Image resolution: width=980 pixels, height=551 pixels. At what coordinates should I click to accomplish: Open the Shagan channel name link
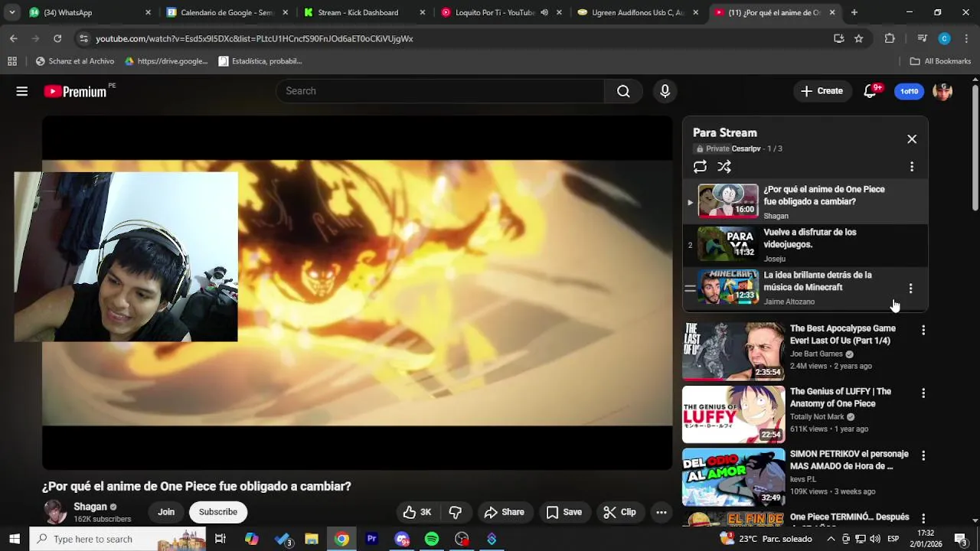[90, 507]
